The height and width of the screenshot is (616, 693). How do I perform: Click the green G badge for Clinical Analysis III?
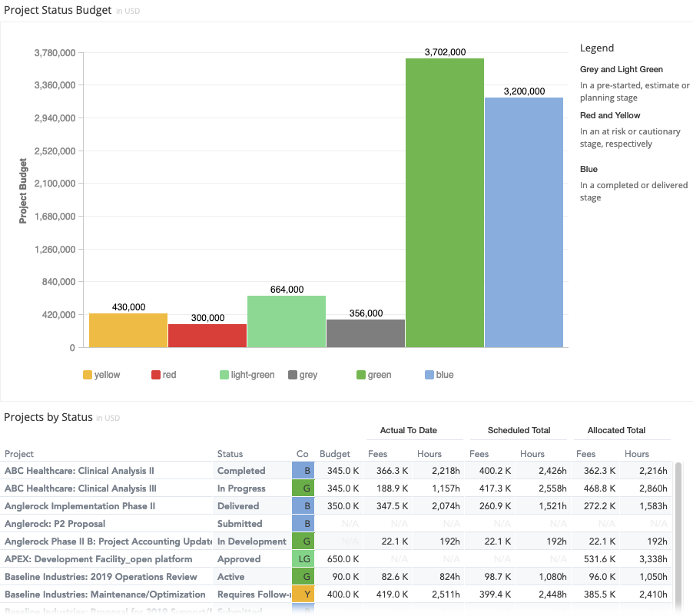(x=303, y=488)
